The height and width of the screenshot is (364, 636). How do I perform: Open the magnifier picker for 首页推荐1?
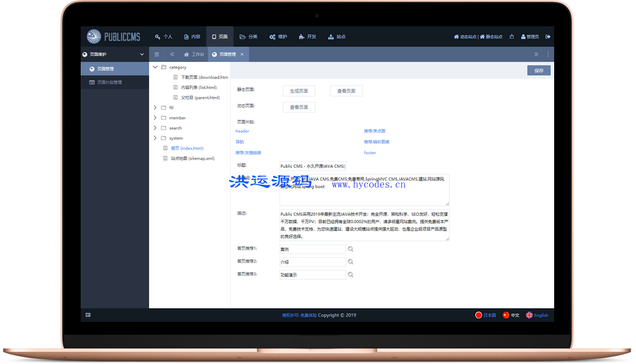click(351, 248)
